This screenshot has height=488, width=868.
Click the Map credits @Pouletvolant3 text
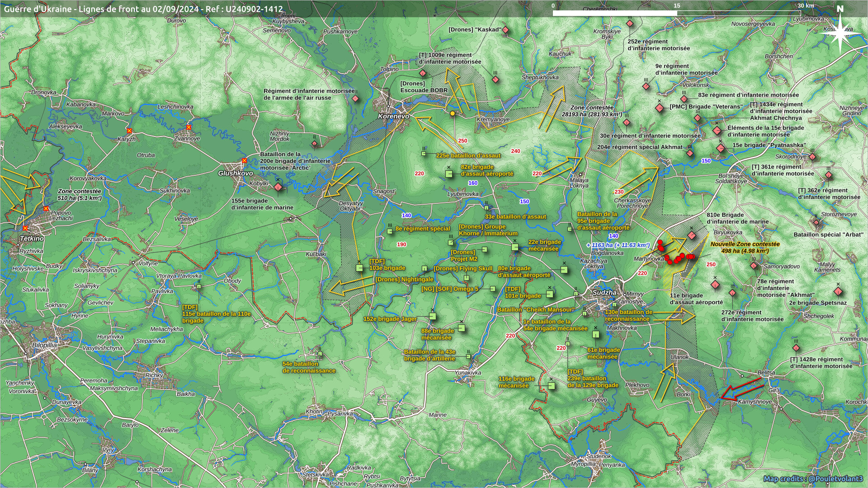pyautogui.click(x=813, y=479)
